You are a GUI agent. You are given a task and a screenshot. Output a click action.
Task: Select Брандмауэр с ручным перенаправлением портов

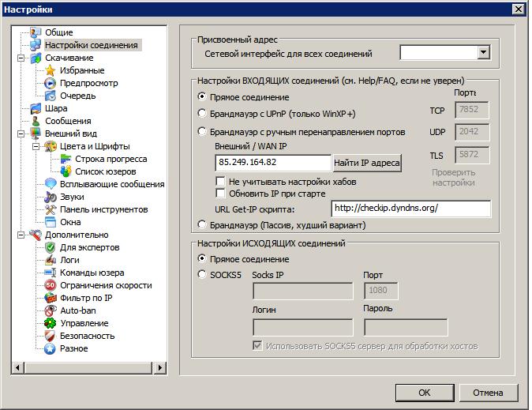pos(202,131)
